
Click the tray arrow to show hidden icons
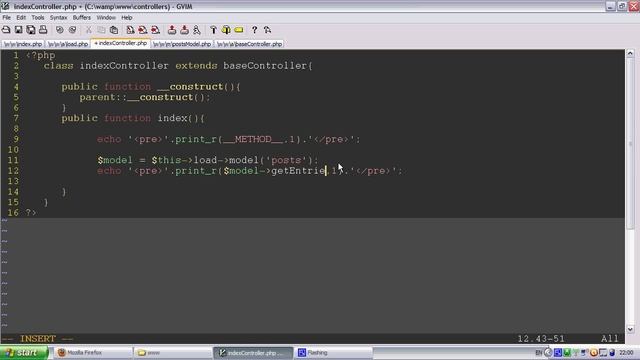point(548,353)
